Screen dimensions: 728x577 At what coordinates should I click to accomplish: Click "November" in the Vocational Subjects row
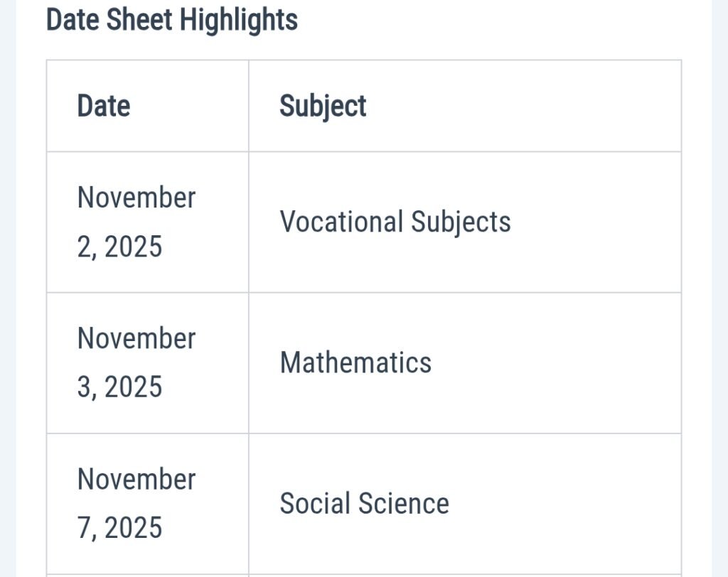(x=136, y=198)
